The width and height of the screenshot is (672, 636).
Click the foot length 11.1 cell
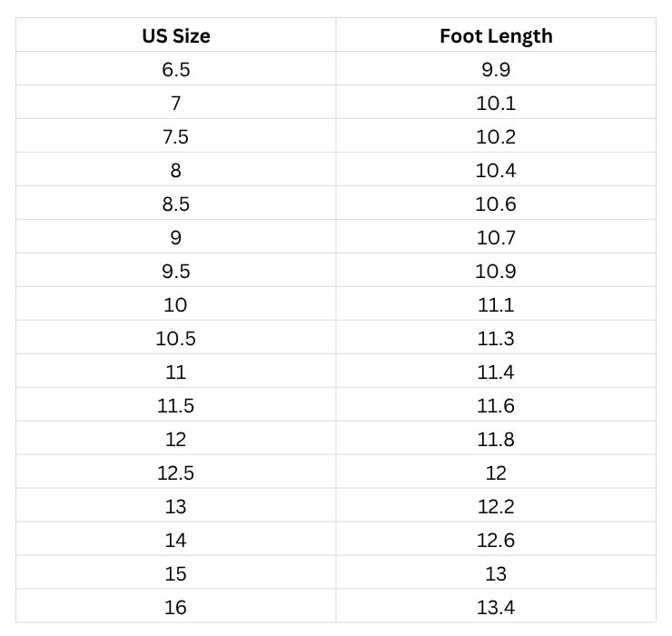coord(496,304)
